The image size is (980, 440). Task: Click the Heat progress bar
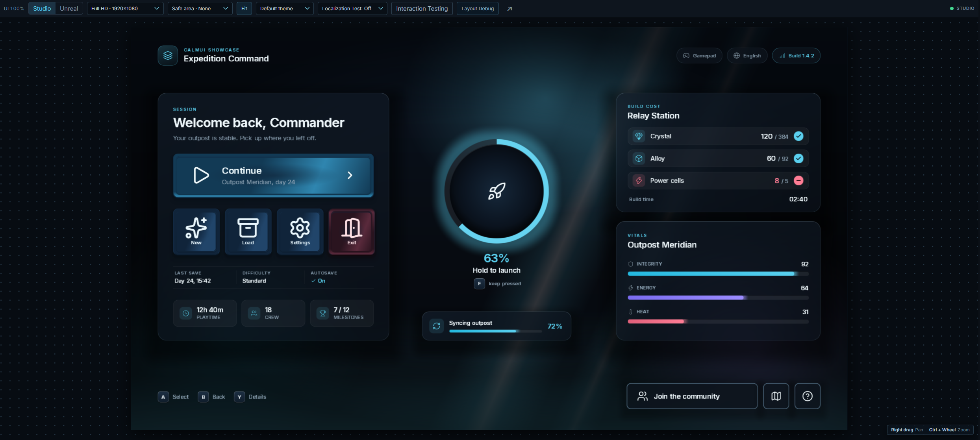pos(718,322)
